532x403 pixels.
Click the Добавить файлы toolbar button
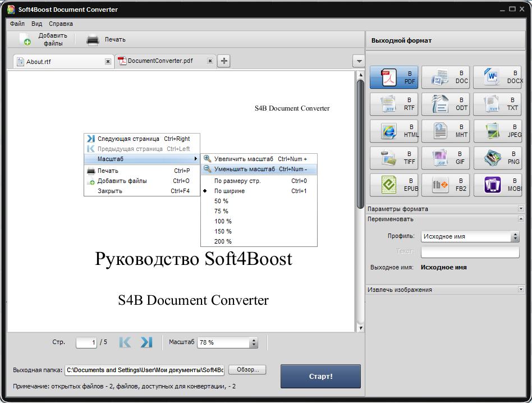(x=43, y=39)
